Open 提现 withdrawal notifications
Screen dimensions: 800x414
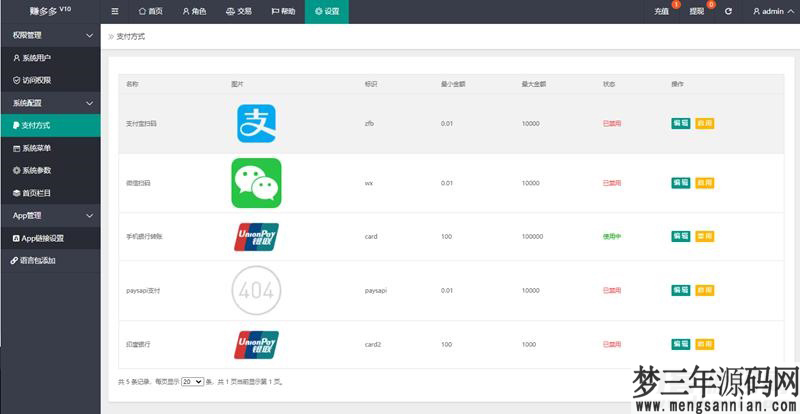(x=697, y=11)
